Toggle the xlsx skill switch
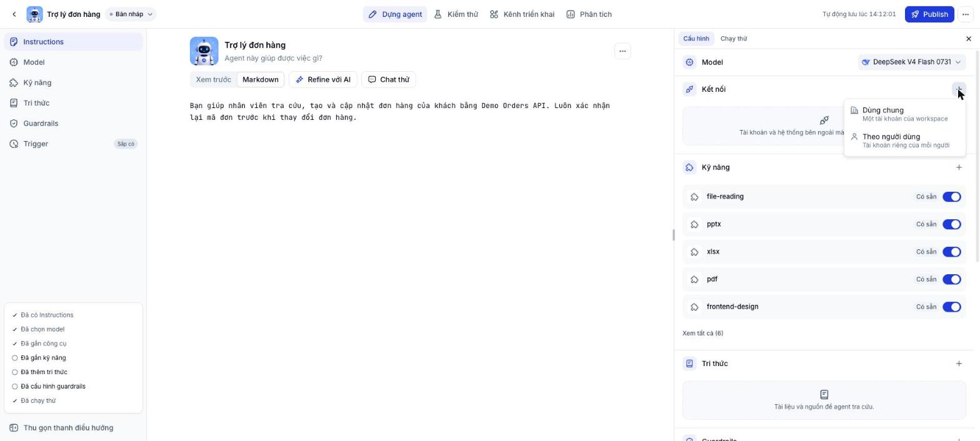 (951, 252)
